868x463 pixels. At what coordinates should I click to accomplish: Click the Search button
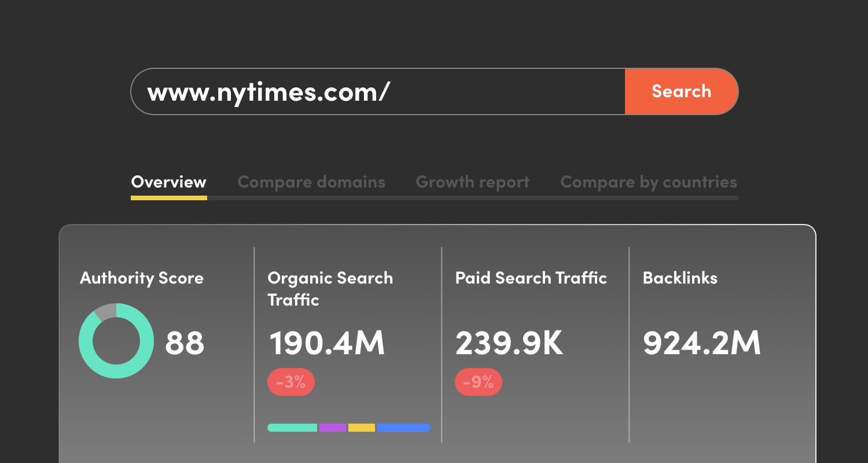click(681, 91)
